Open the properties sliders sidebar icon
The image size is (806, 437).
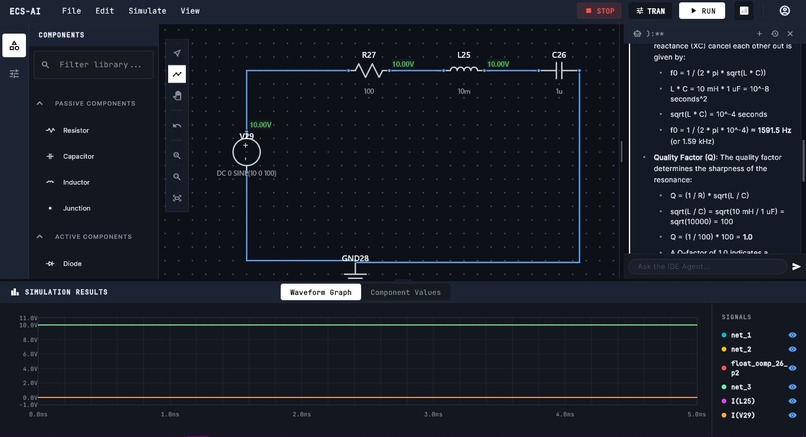click(x=14, y=74)
